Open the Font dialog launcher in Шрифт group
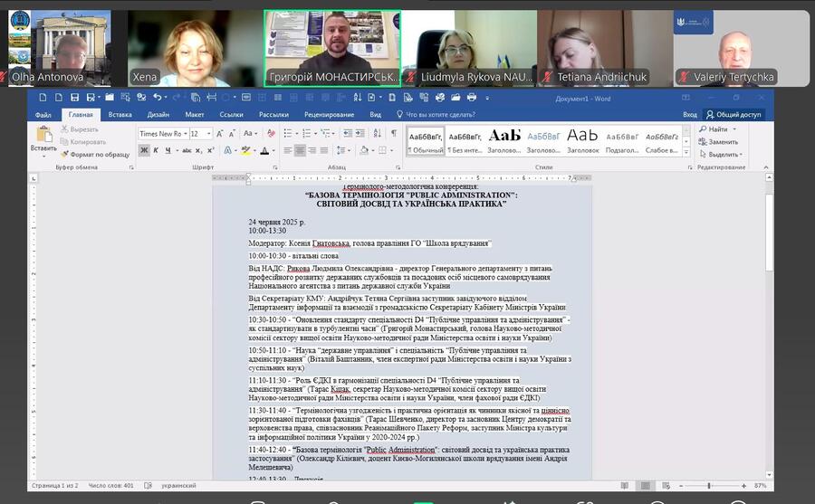The width and height of the screenshot is (815, 504). coord(274,167)
